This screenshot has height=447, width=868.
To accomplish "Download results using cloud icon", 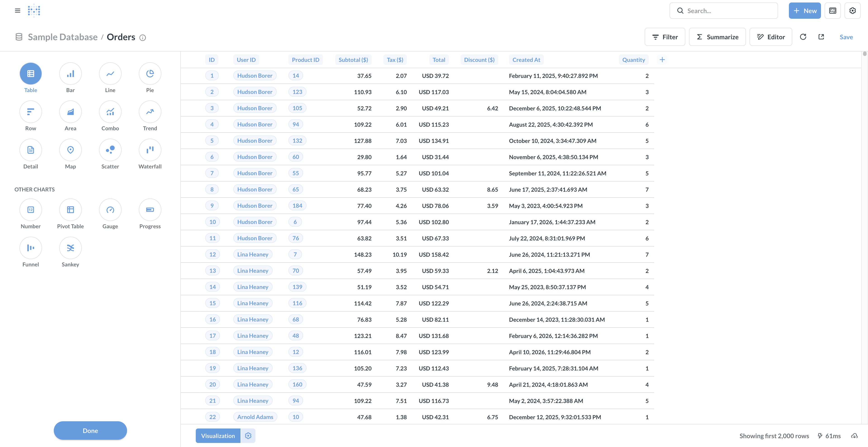I will (854, 436).
